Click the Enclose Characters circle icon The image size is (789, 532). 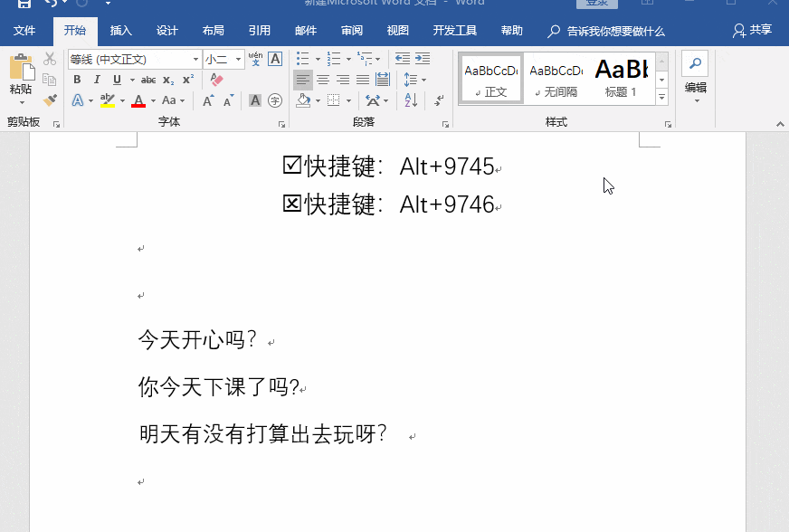tap(275, 100)
